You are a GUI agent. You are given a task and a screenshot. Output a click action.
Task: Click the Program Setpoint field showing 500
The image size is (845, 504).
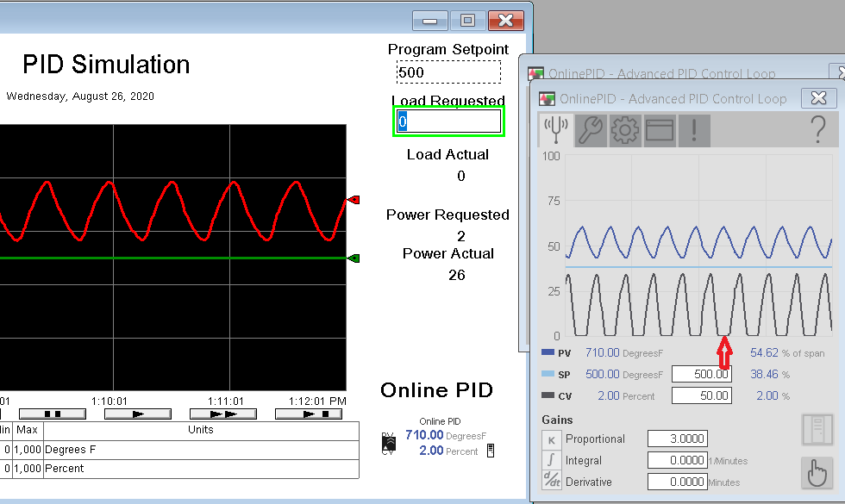[448, 72]
